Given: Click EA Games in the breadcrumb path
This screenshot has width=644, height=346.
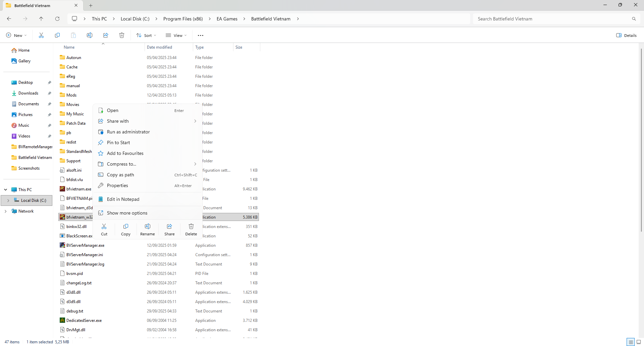Looking at the screenshot, I should (227, 19).
